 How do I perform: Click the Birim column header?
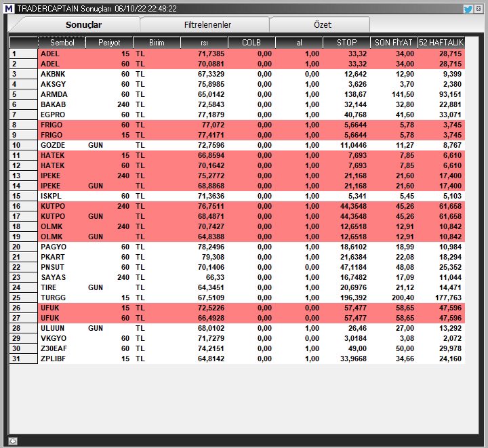(157, 43)
